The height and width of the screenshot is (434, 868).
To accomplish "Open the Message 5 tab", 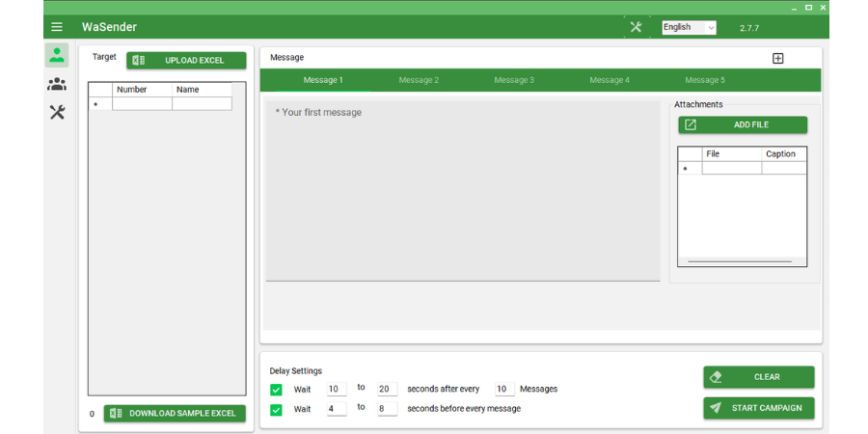I will click(705, 80).
